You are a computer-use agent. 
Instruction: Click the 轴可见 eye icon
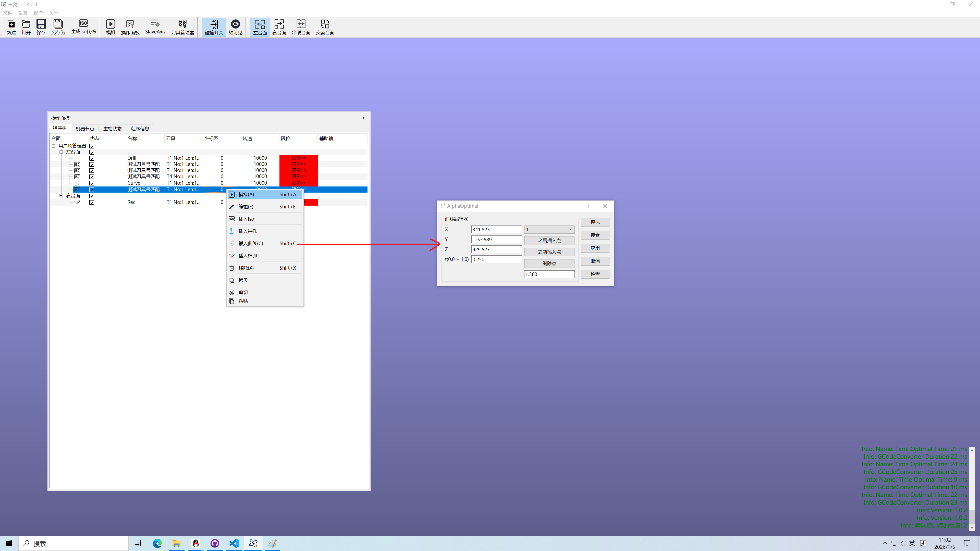click(x=236, y=24)
